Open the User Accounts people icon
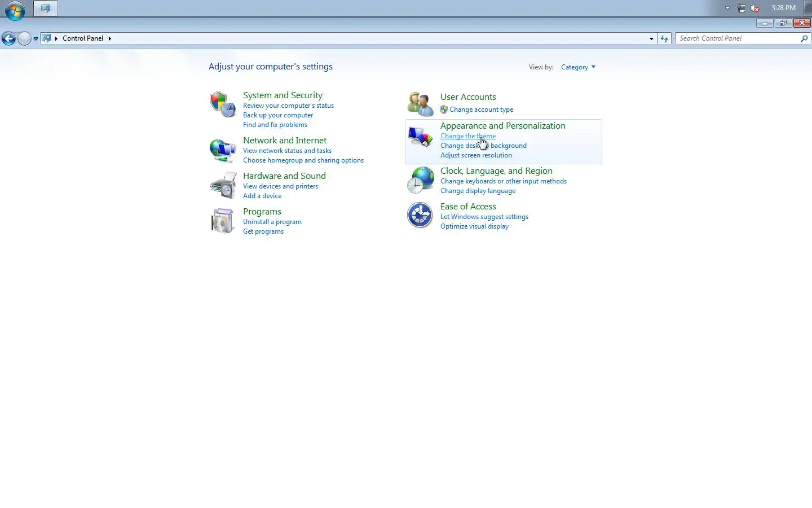The width and height of the screenshot is (812, 508). (x=420, y=104)
